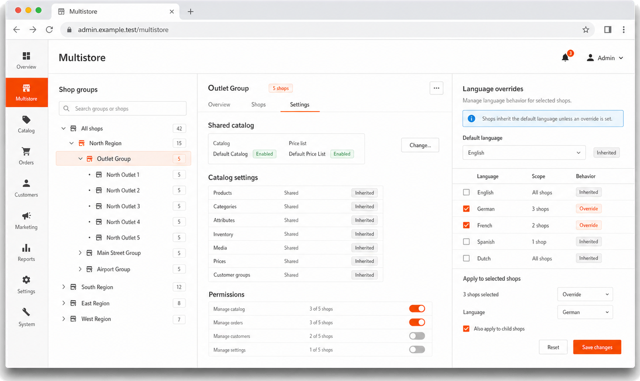Screen dimensions: 640x381
Task: Enable Manage customers permission toggle
Action: pos(417,336)
